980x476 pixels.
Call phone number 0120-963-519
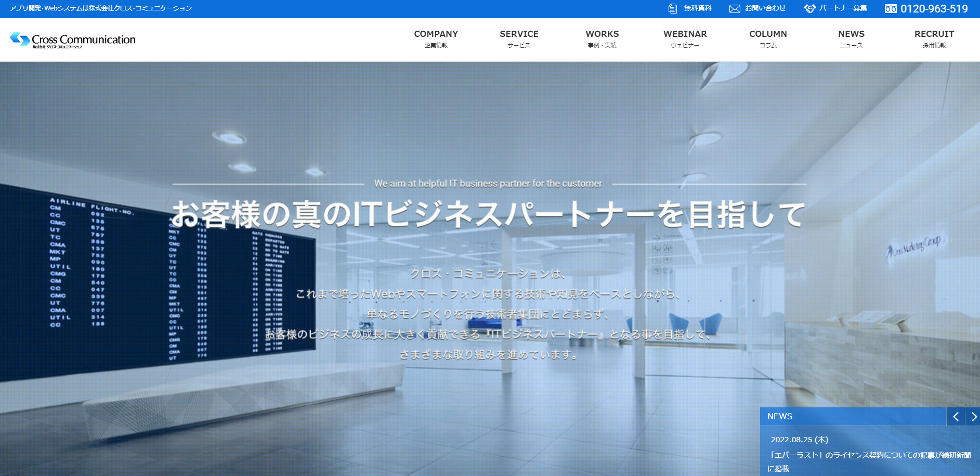[x=934, y=9]
